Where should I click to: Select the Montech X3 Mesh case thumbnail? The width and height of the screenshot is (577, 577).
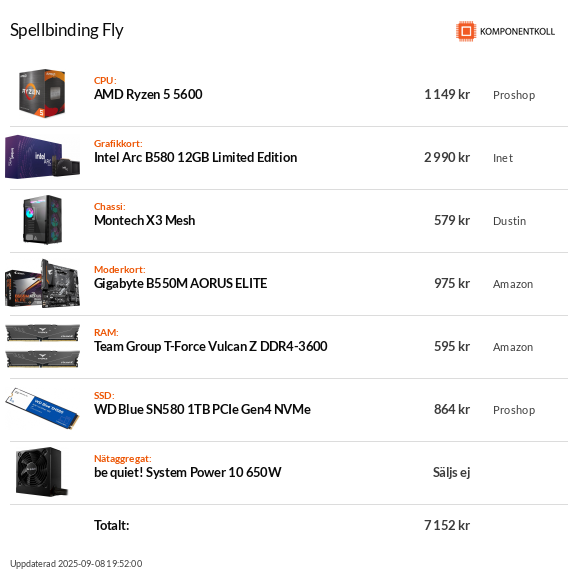(42, 219)
